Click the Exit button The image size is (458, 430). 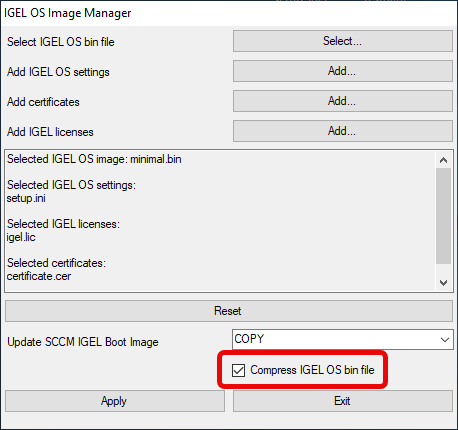click(x=343, y=401)
